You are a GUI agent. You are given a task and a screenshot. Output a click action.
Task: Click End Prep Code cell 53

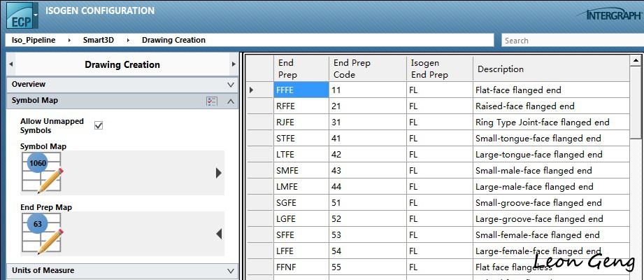(x=368, y=235)
